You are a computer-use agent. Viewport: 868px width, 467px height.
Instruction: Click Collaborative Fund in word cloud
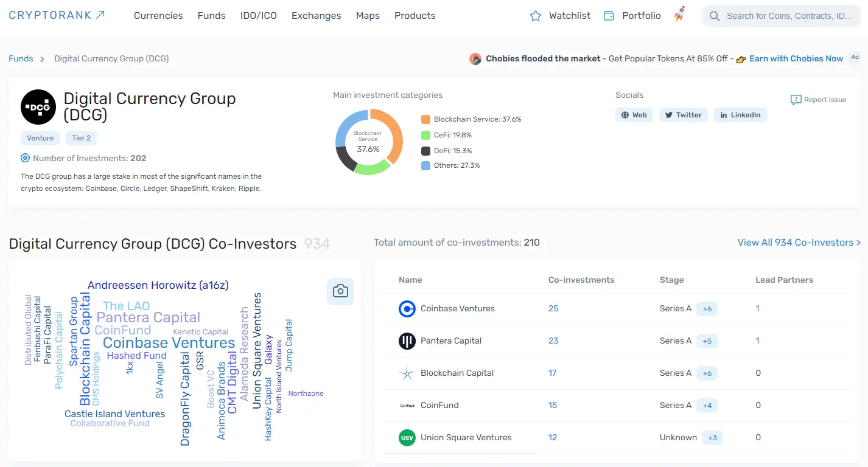tap(110, 423)
